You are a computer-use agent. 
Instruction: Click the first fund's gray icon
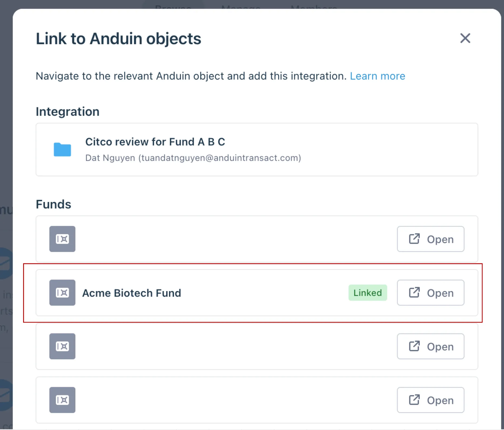point(62,239)
